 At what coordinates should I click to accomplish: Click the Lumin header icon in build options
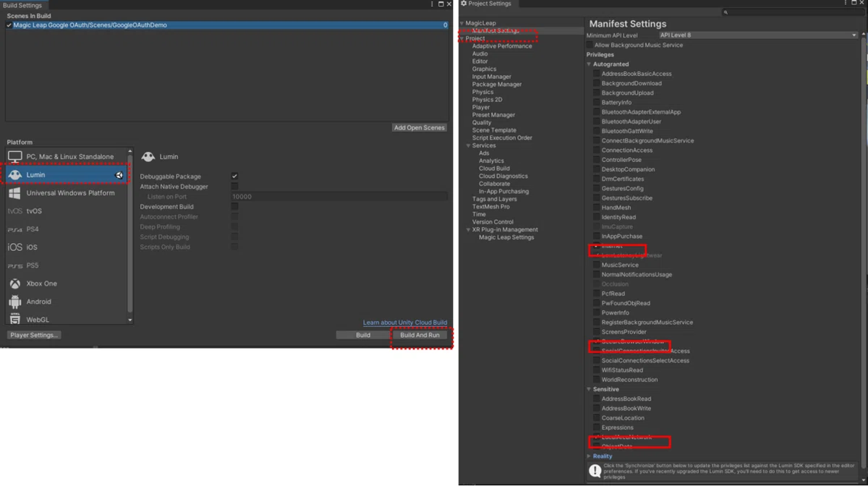148,156
